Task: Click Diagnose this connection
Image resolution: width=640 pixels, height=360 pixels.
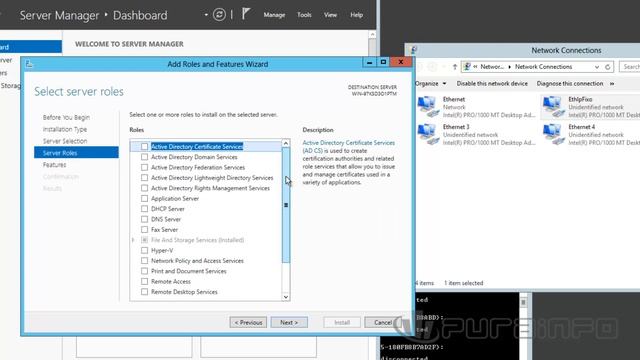Action: [570, 83]
